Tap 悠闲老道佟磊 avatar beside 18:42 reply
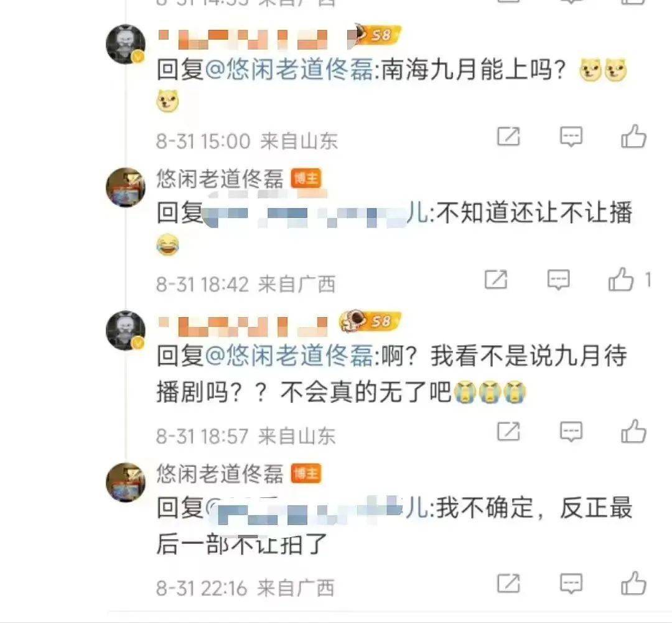Image resolution: width=672 pixels, height=623 pixels. click(x=126, y=187)
